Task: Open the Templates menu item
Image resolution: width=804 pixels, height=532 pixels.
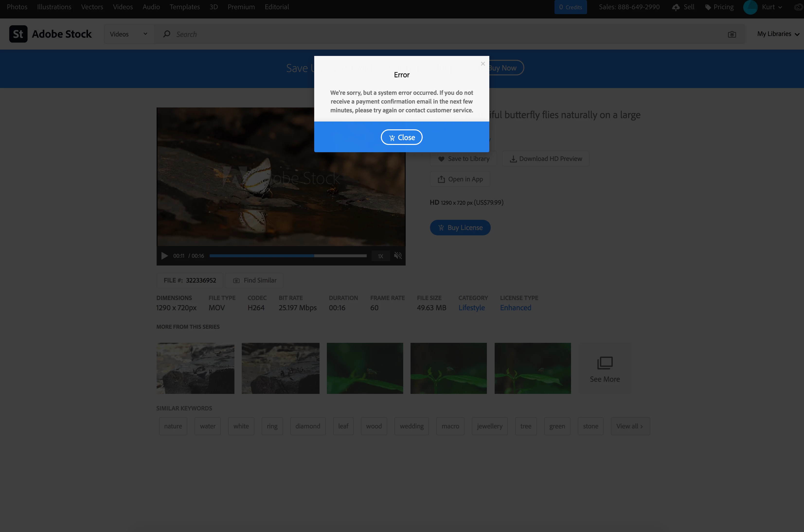Action: (x=185, y=7)
